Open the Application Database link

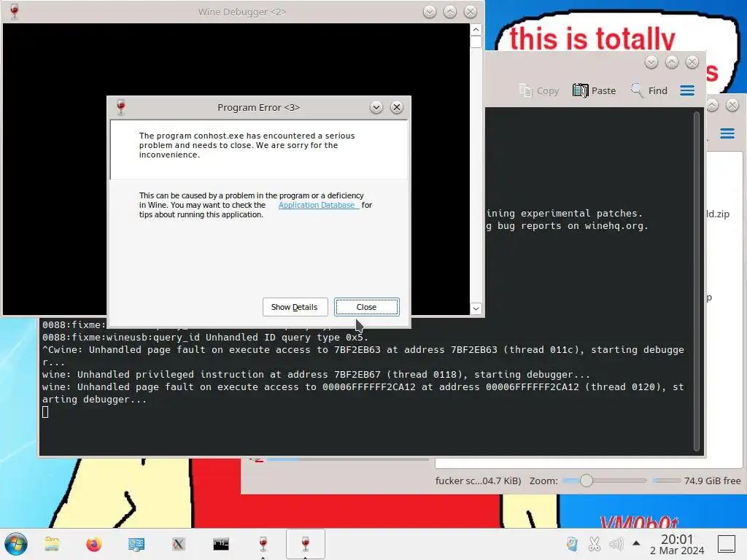pos(318,205)
